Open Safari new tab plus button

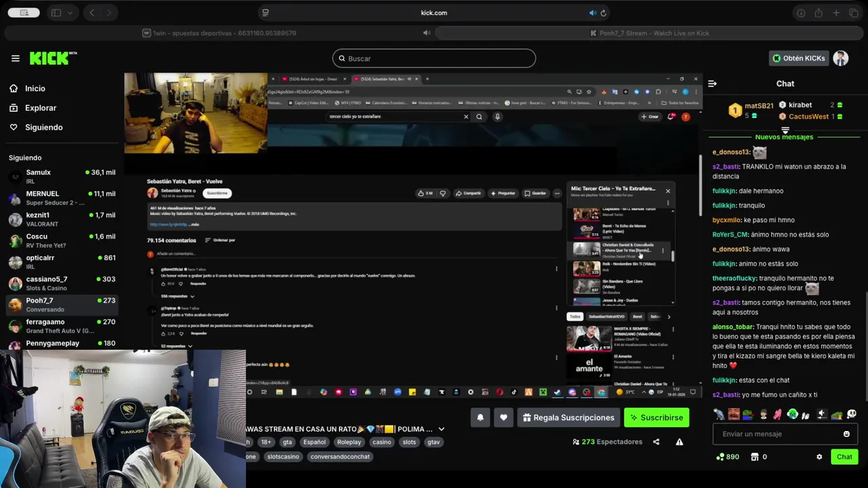click(x=836, y=13)
